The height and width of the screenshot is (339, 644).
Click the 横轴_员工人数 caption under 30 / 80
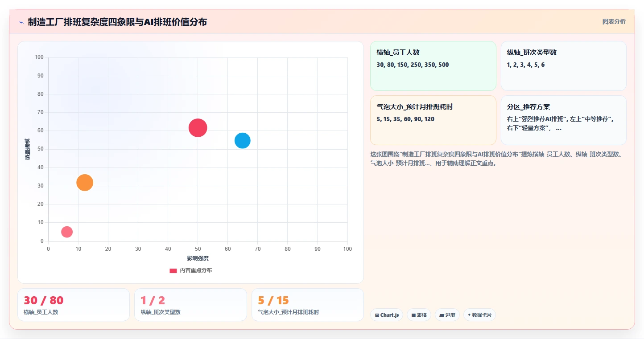tap(41, 312)
